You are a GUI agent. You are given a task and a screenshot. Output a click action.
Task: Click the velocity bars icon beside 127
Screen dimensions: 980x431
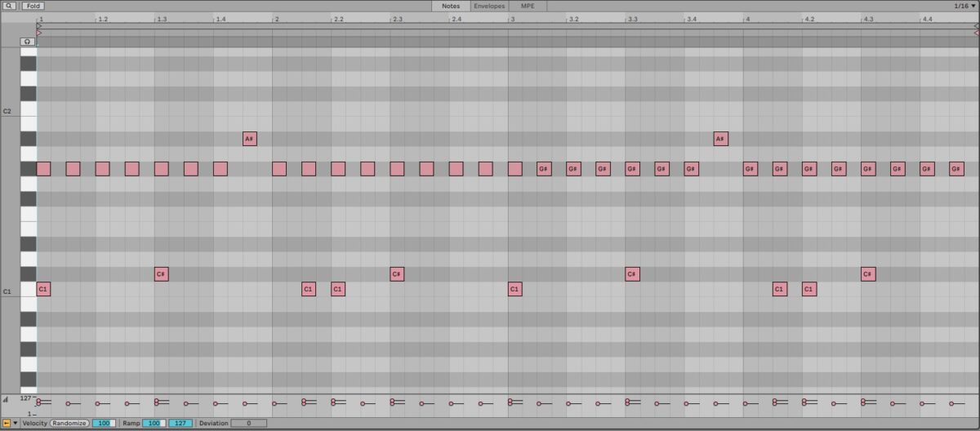(x=6, y=399)
